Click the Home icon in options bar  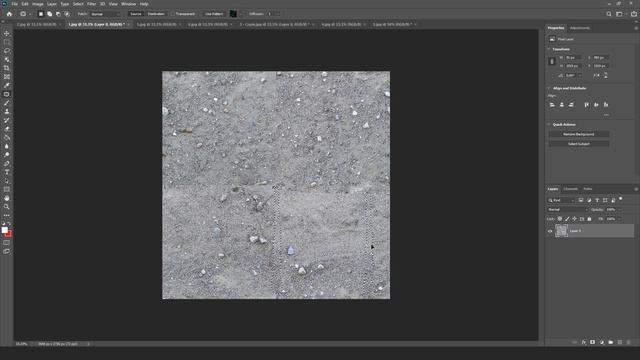click(9, 14)
